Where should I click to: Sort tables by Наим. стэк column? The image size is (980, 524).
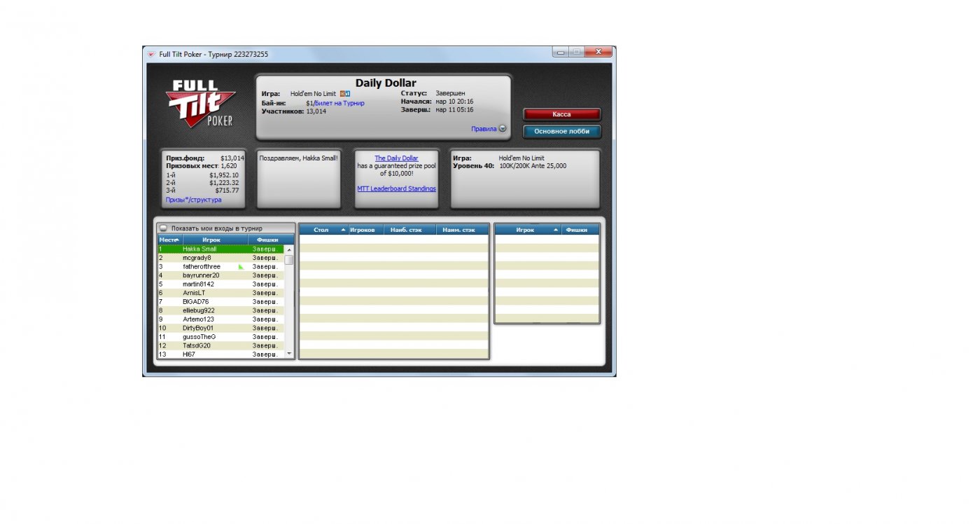click(462, 230)
